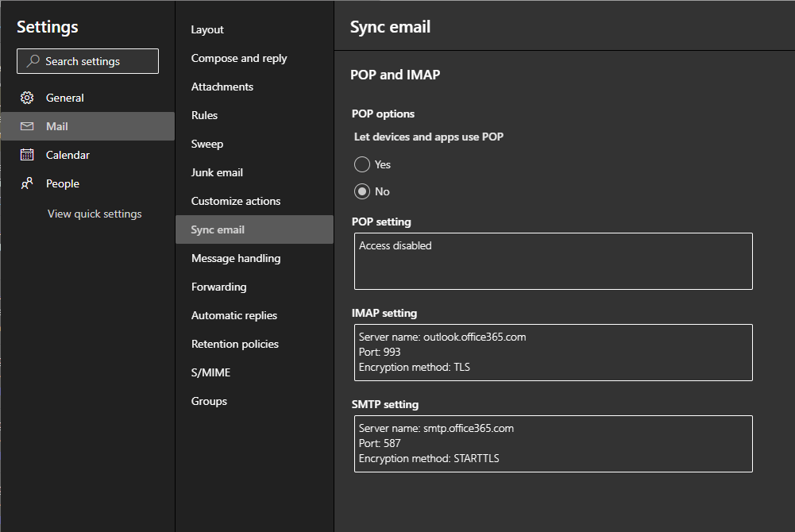
Task: Click the search magnifier in Search settings
Action: 32,60
